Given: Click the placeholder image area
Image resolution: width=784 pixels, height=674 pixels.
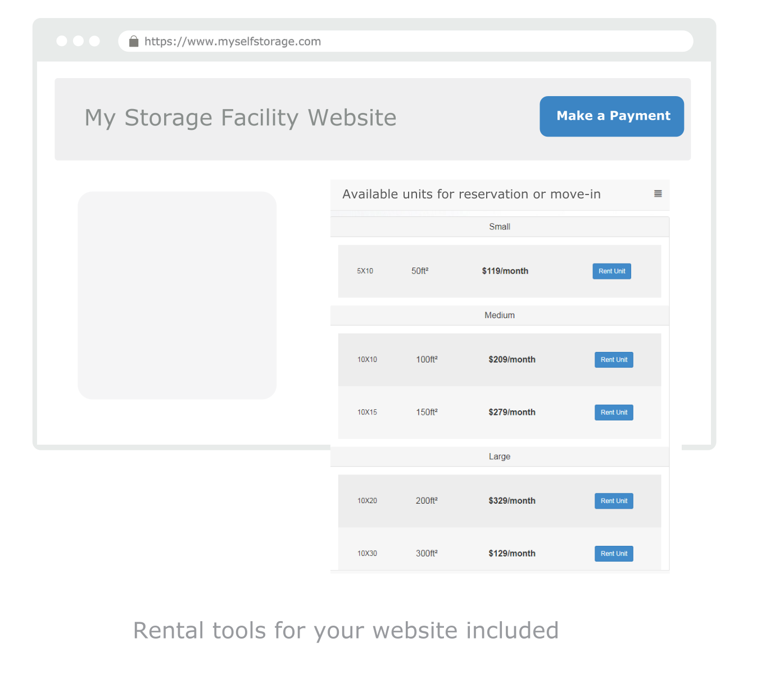Looking at the screenshot, I should point(177,295).
